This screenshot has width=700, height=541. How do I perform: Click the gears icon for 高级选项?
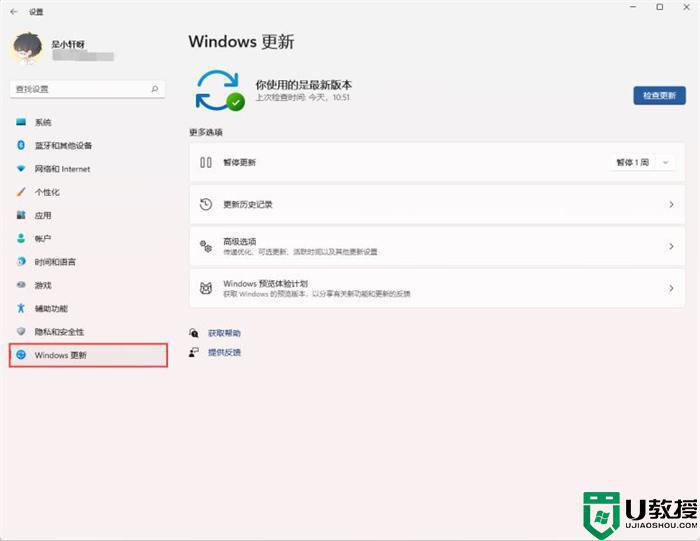tap(206, 246)
